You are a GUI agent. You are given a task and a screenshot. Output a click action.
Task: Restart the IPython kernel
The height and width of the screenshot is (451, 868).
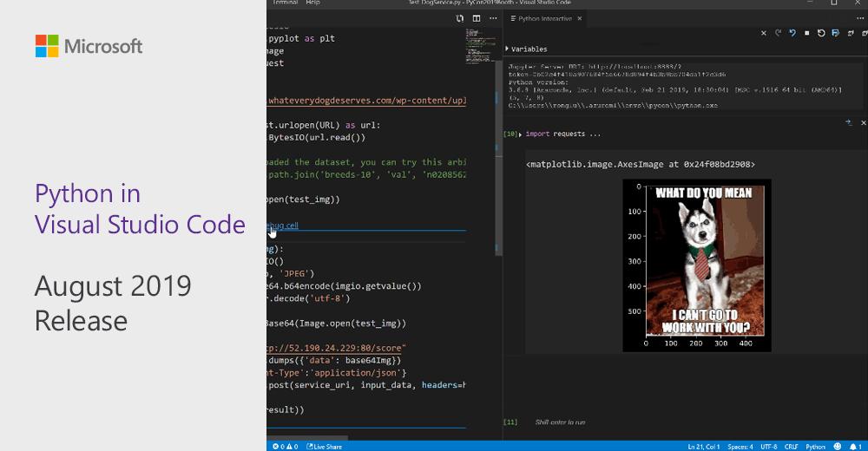(x=821, y=33)
